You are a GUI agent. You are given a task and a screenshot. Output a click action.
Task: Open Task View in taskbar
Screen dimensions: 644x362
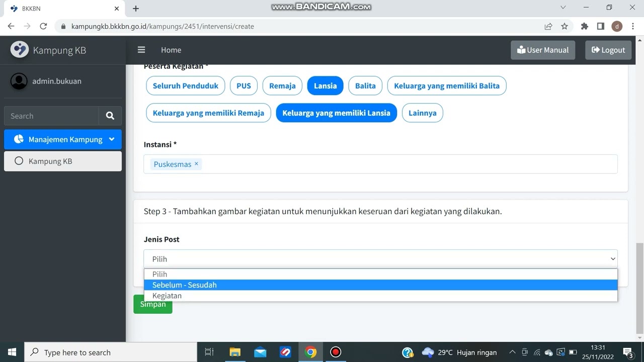(209, 352)
